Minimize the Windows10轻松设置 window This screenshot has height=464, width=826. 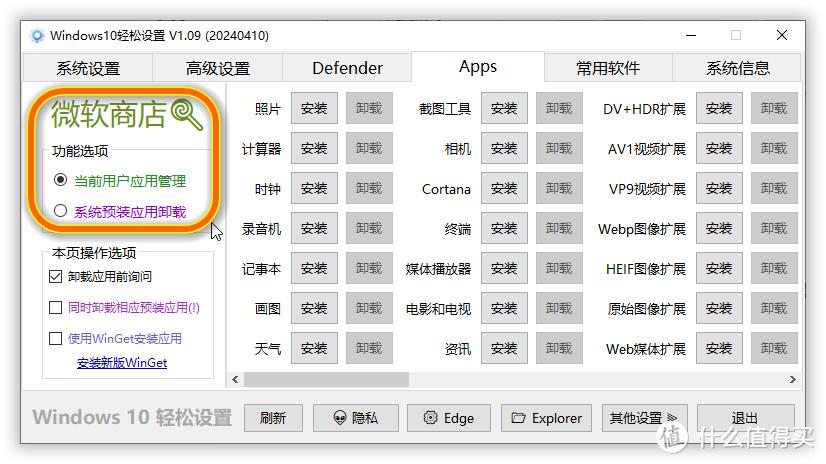pos(691,35)
